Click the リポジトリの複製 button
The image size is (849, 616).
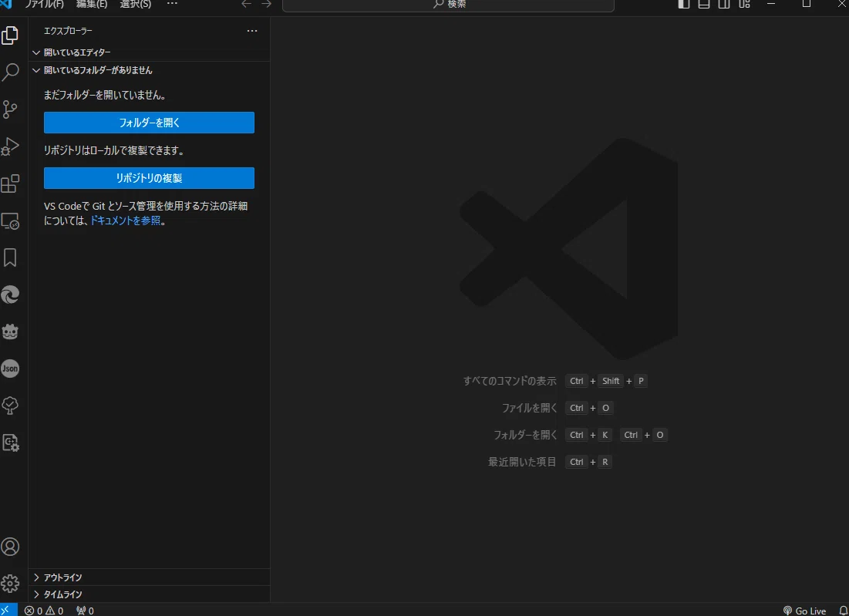click(149, 178)
